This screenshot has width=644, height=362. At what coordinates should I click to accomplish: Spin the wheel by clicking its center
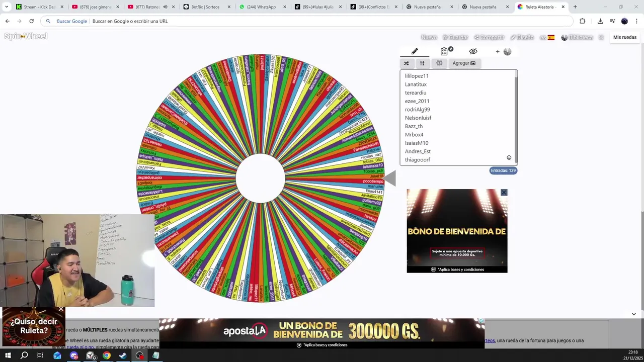tap(260, 178)
